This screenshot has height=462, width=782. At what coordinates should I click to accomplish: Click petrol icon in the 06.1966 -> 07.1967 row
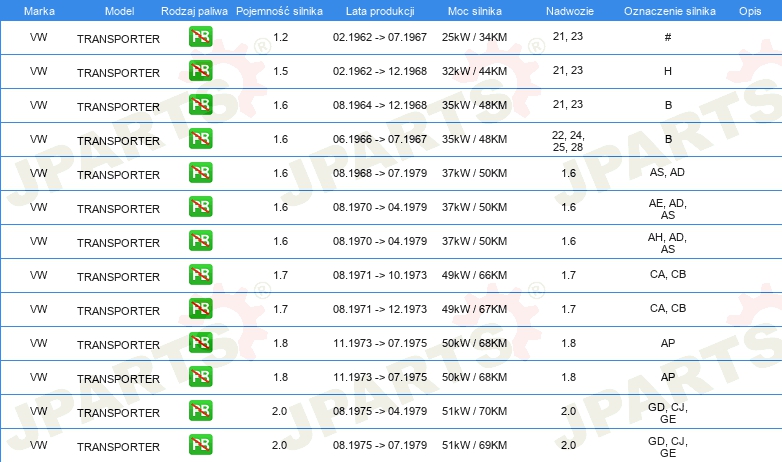200,138
